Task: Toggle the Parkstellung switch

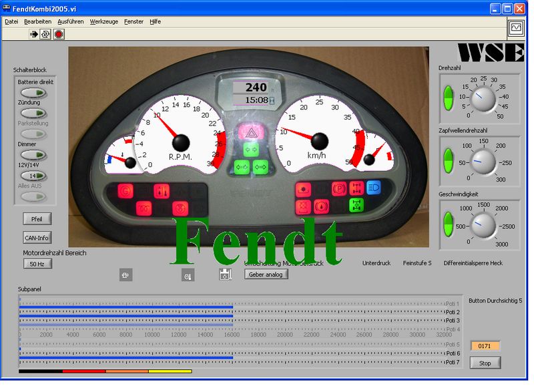Action: (33, 134)
